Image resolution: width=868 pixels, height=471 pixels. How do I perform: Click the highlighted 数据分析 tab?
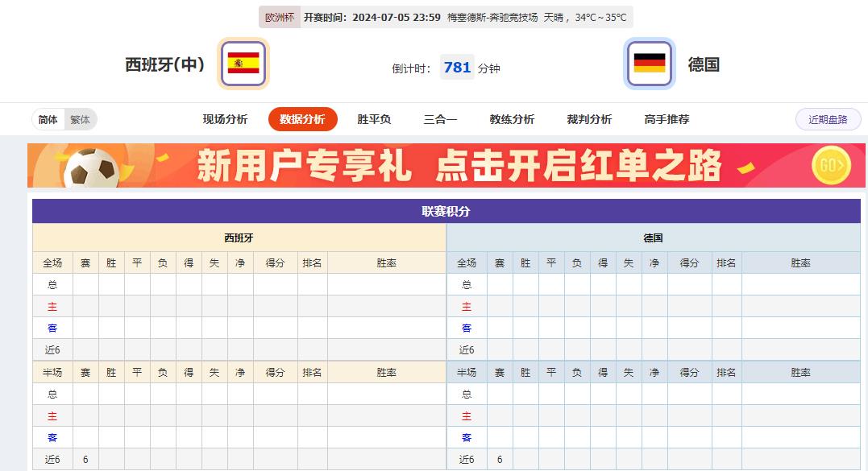pyautogui.click(x=302, y=118)
